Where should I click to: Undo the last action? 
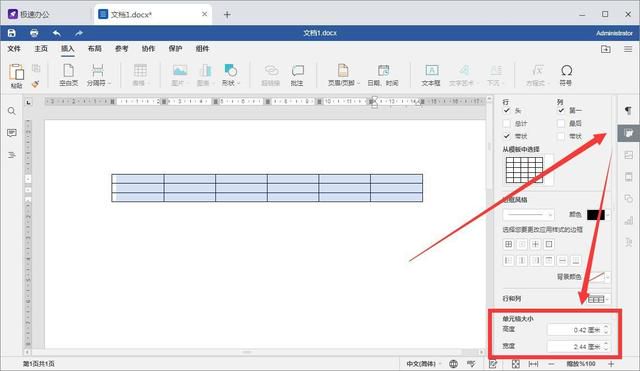point(57,33)
